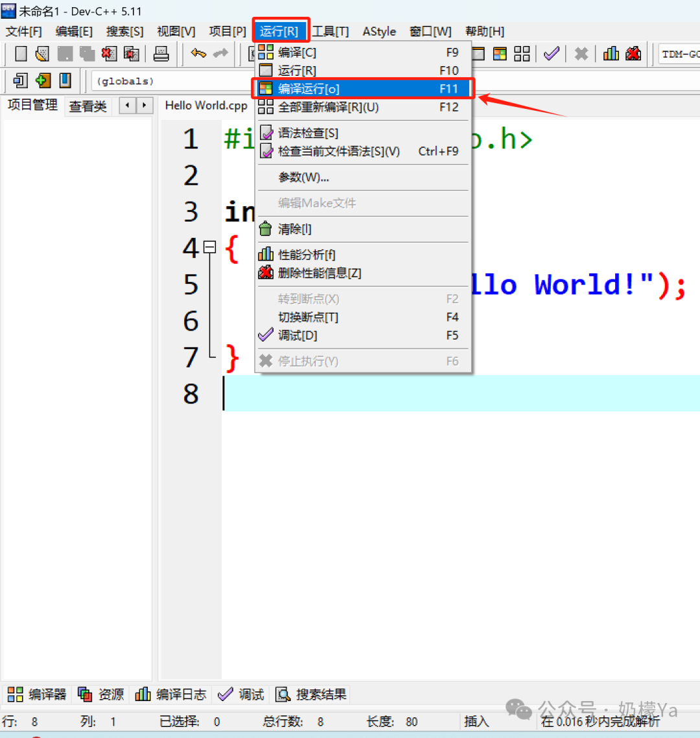Image resolution: width=700 pixels, height=738 pixels.
Task: Click the Compile & Run colored toolbar icon
Action: (500, 54)
